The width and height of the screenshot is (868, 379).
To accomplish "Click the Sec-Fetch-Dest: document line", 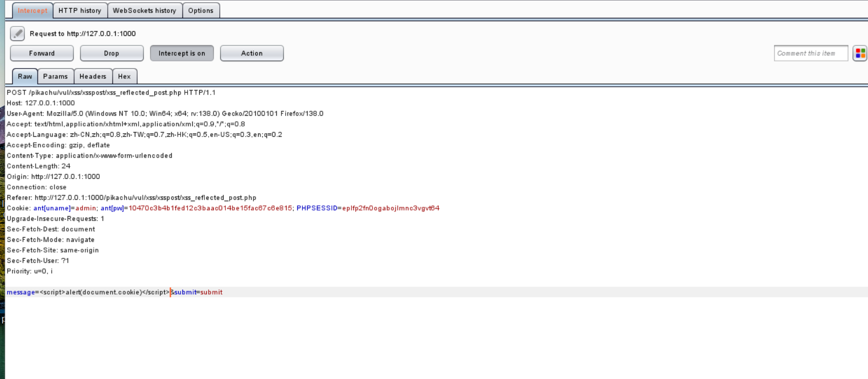I will coord(51,229).
